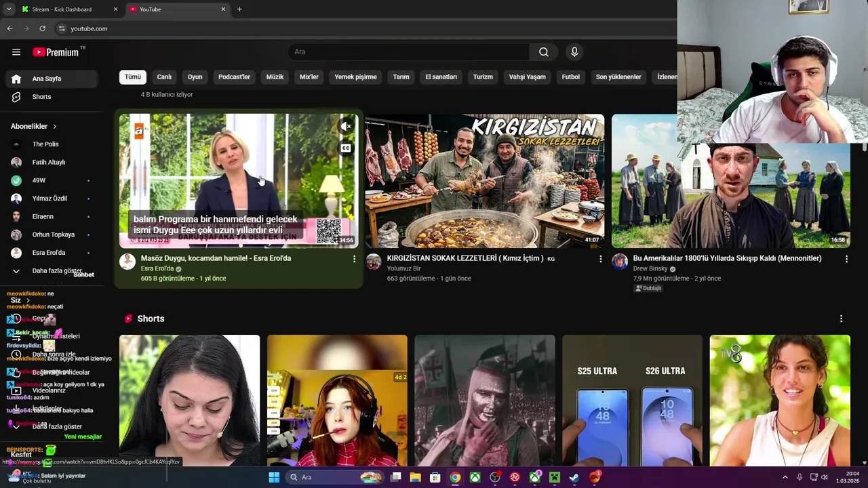Show hidden system tray icons
Screen dimensions: 868x488
[785, 477]
